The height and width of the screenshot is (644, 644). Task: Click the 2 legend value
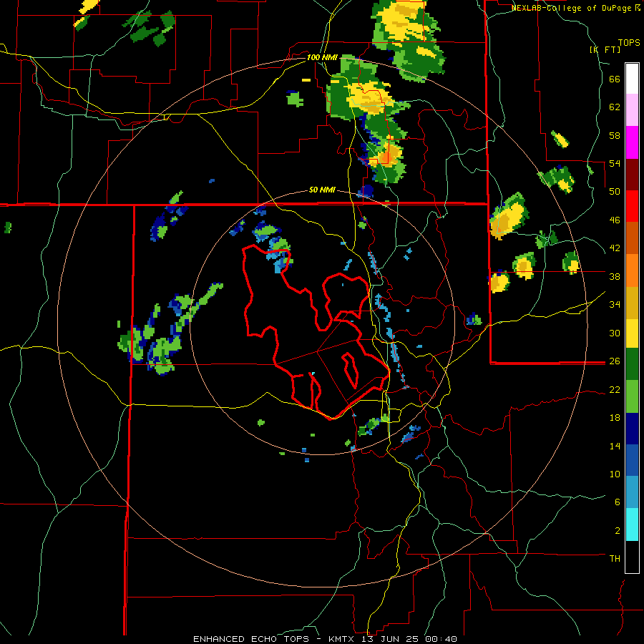618,530
